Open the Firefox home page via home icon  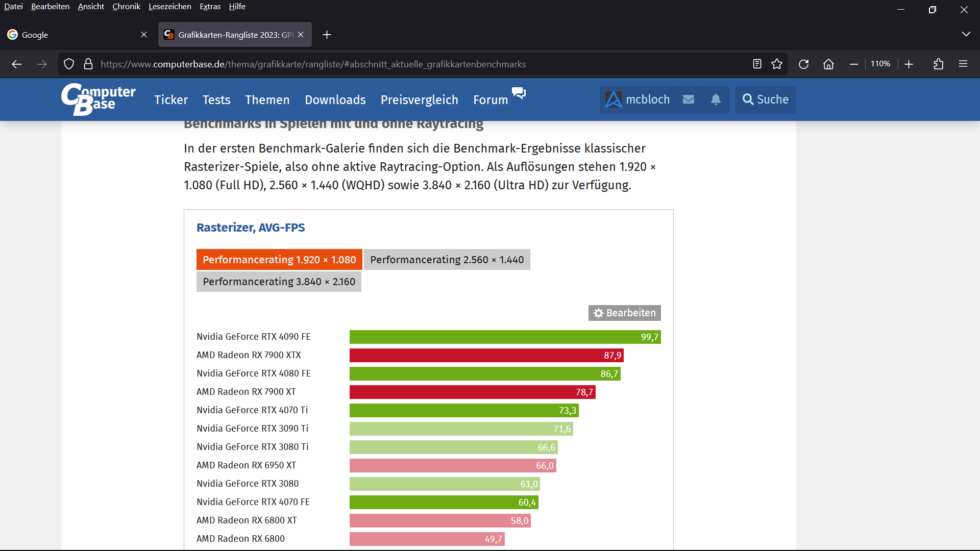click(828, 64)
